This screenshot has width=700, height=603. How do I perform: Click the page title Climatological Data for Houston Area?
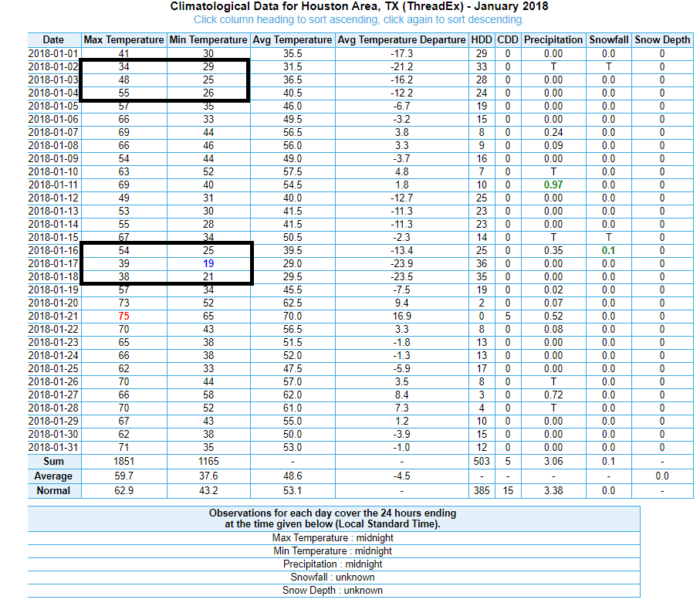(x=359, y=6)
